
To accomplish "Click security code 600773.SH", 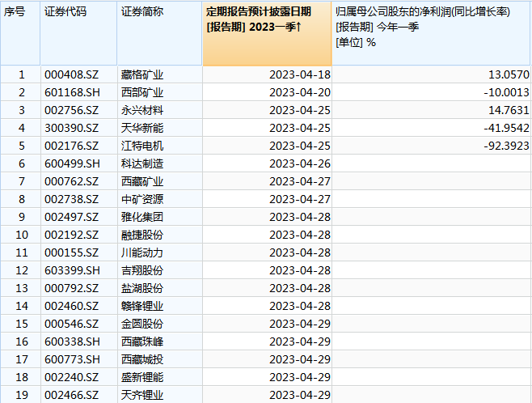I will coord(72,359).
